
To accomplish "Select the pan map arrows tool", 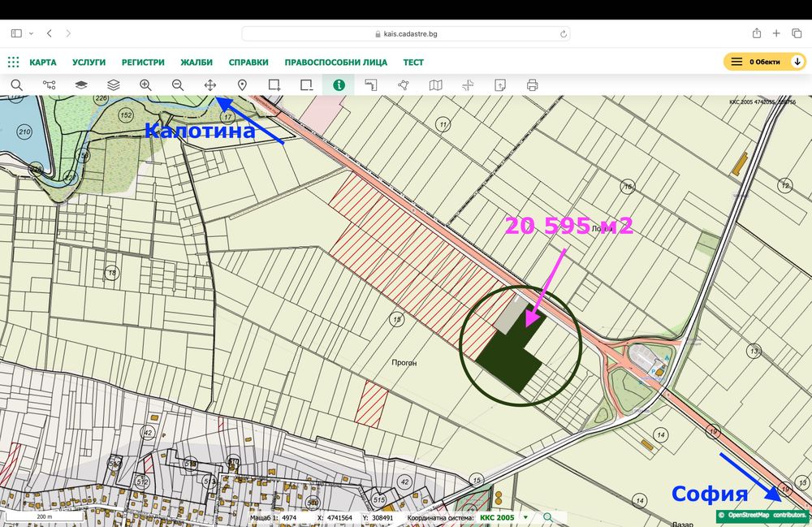I will [x=209, y=85].
